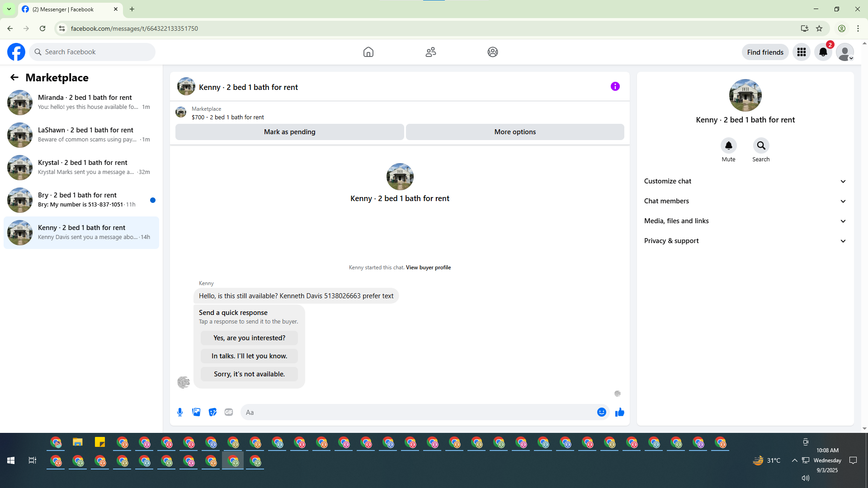
Task: Expand Media, files and links section
Action: [745, 221]
